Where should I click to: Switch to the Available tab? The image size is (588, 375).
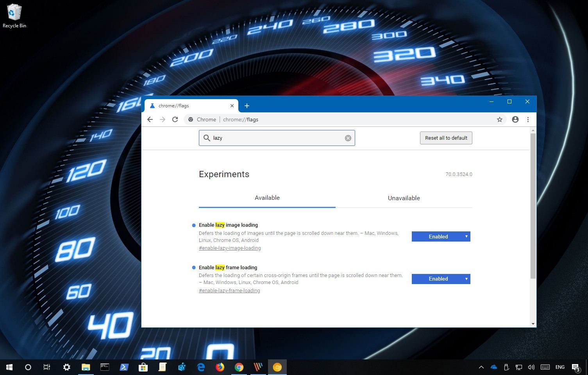[267, 198]
